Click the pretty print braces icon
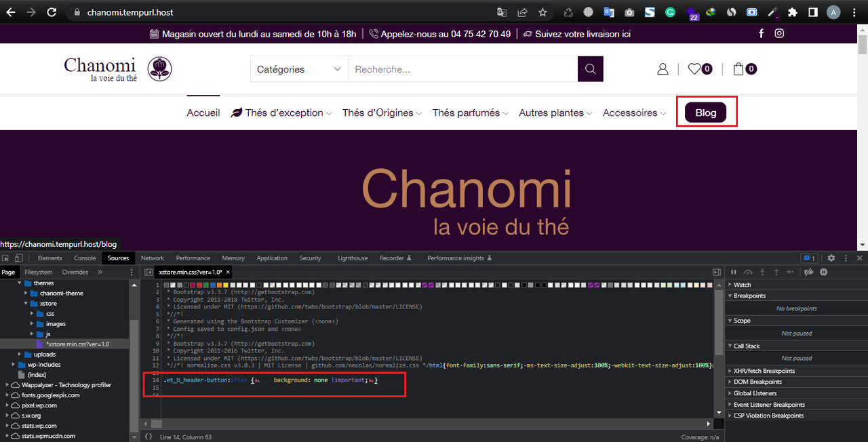Image resolution: width=868 pixels, height=442 pixels. pyautogui.click(x=149, y=437)
